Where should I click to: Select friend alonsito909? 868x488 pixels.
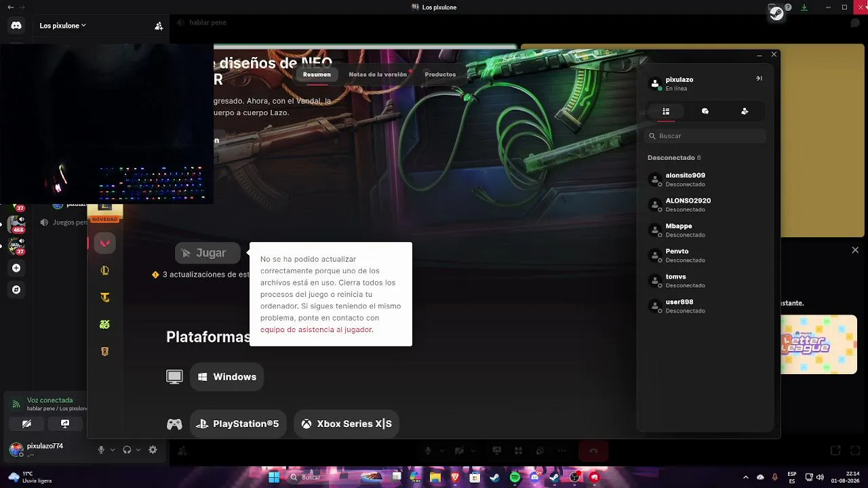coord(705,180)
